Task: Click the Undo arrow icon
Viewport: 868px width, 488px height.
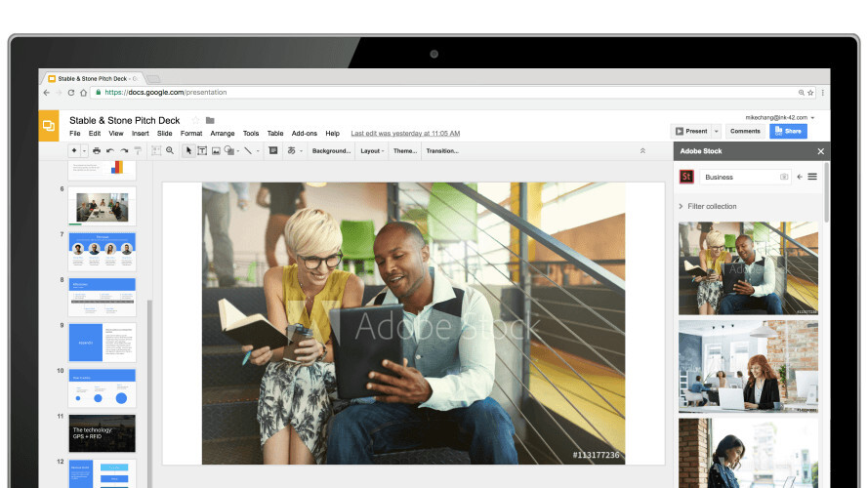Action: pyautogui.click(x=110, y=151)
